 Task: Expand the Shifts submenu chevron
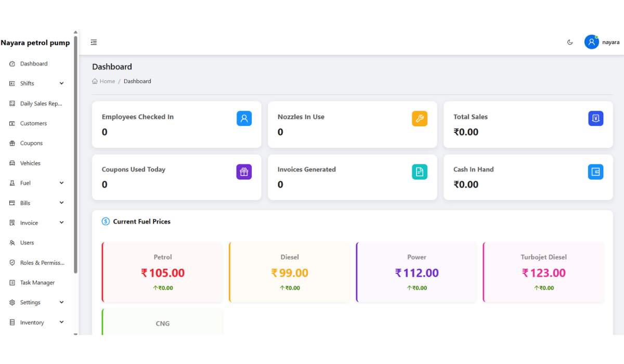[62, 84]
